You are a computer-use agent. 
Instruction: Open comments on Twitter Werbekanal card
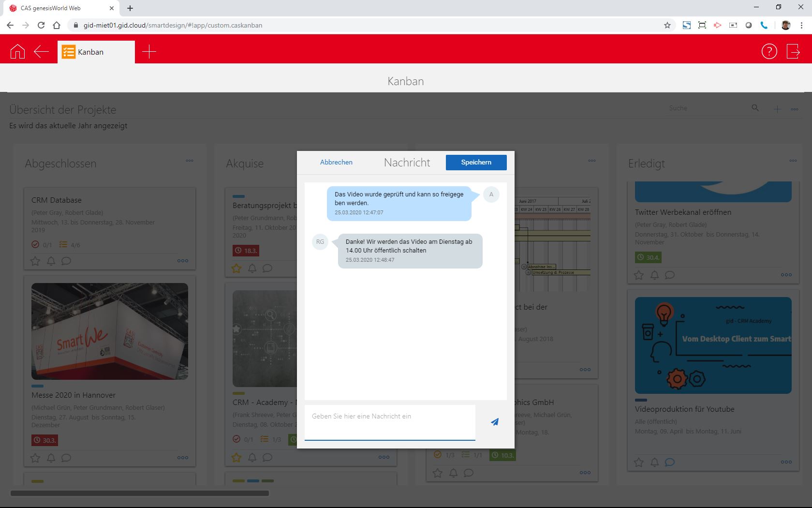pos(670,275)
